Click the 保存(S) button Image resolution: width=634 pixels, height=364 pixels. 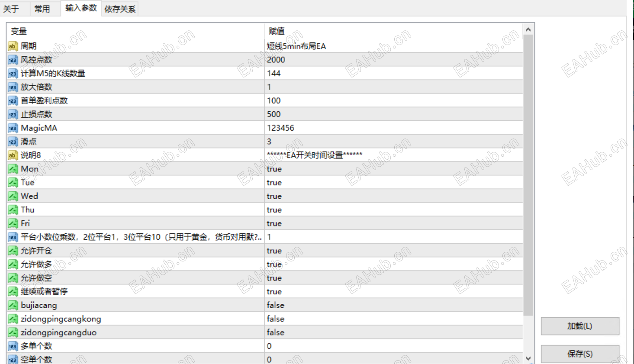tap(580, 354)
